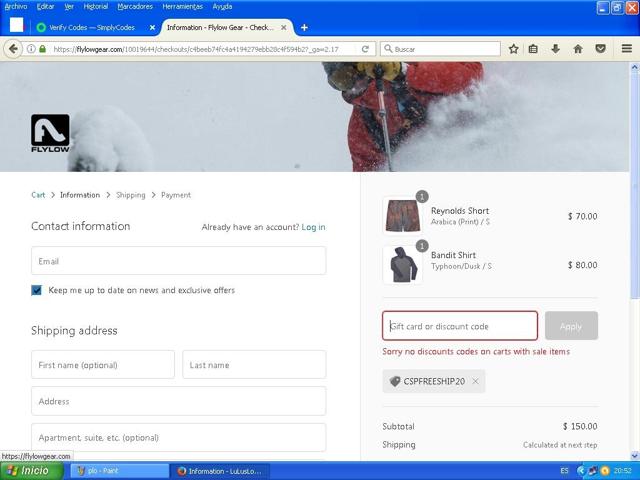
Task: Click the Apply discount button
Action: tap(571, 326)
